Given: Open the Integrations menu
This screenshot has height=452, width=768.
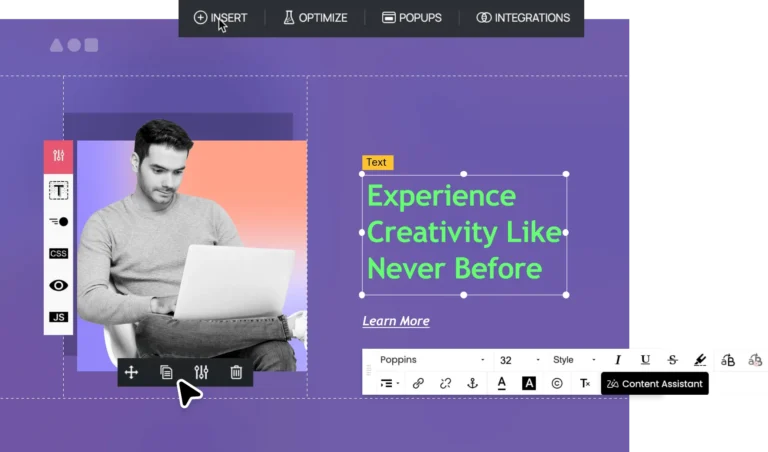Looking at the screenshot, I should [x=523, y=17].
